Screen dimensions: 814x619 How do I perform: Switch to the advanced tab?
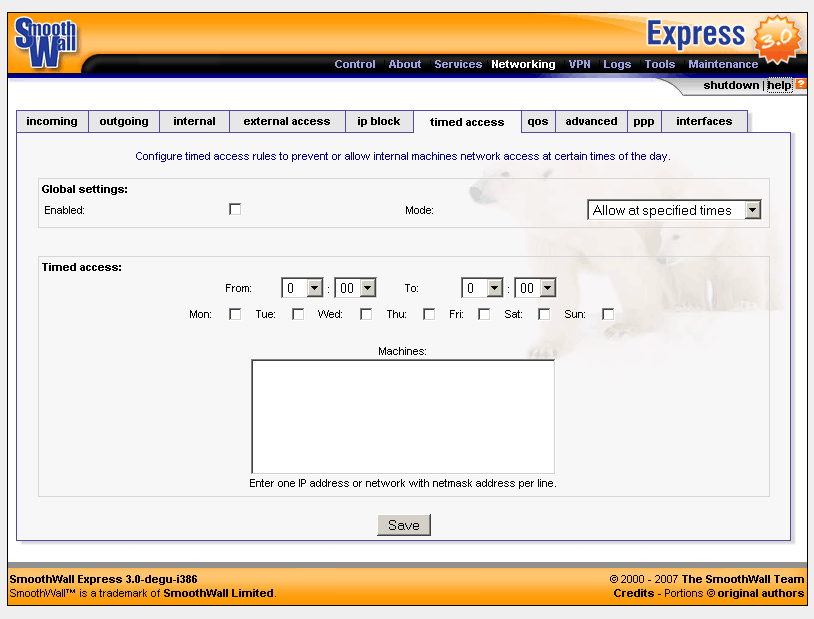(591, 121)
